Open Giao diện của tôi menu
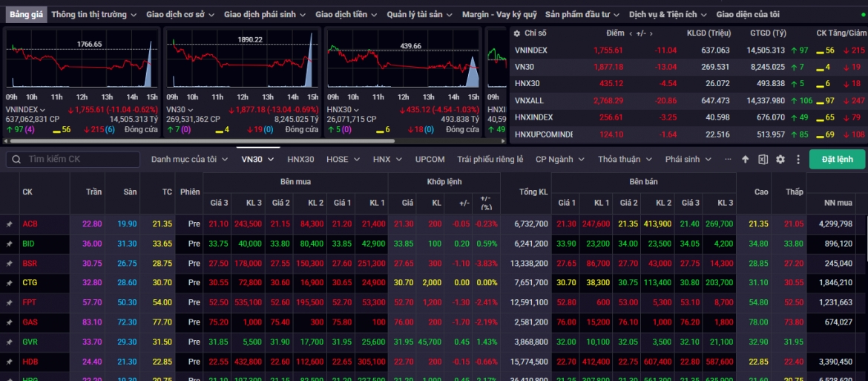The image size is (868, 381). pos(747,14)
